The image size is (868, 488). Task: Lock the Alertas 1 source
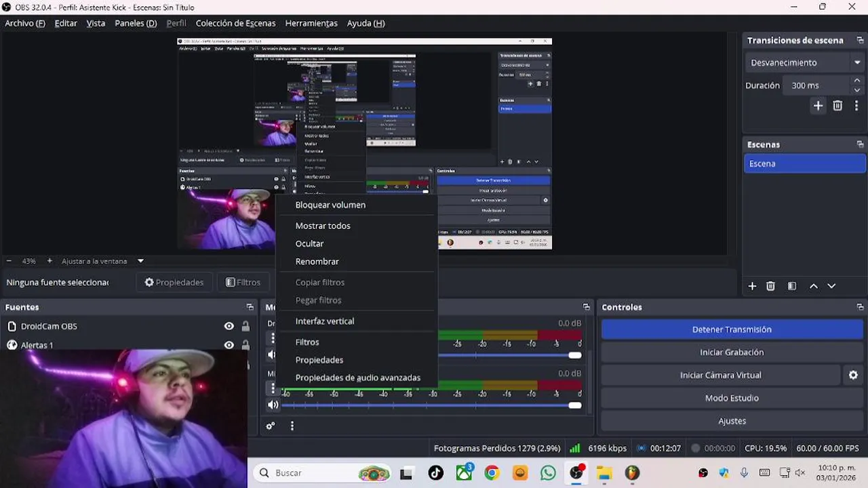click(x=245, y=345)
